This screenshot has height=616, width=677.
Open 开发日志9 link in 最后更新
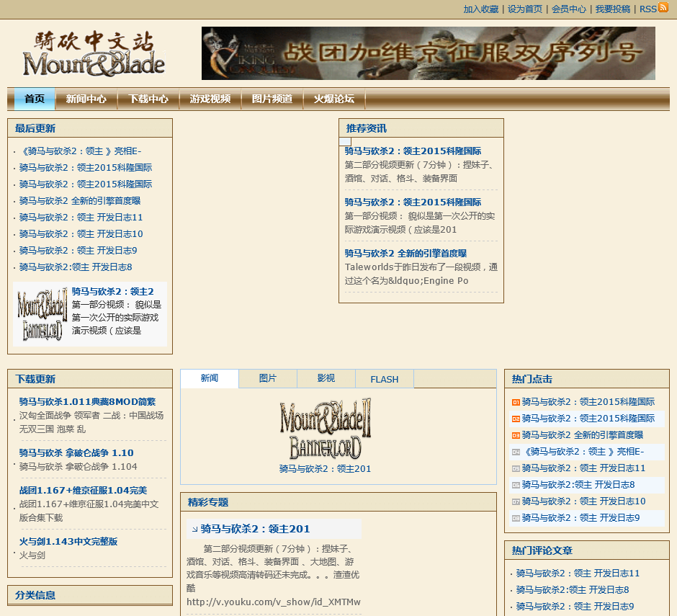pyautogui.click(x=79, y=251)
